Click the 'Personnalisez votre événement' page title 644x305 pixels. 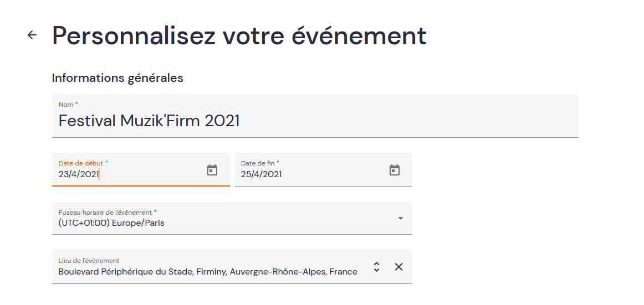(x=239, y=35)
